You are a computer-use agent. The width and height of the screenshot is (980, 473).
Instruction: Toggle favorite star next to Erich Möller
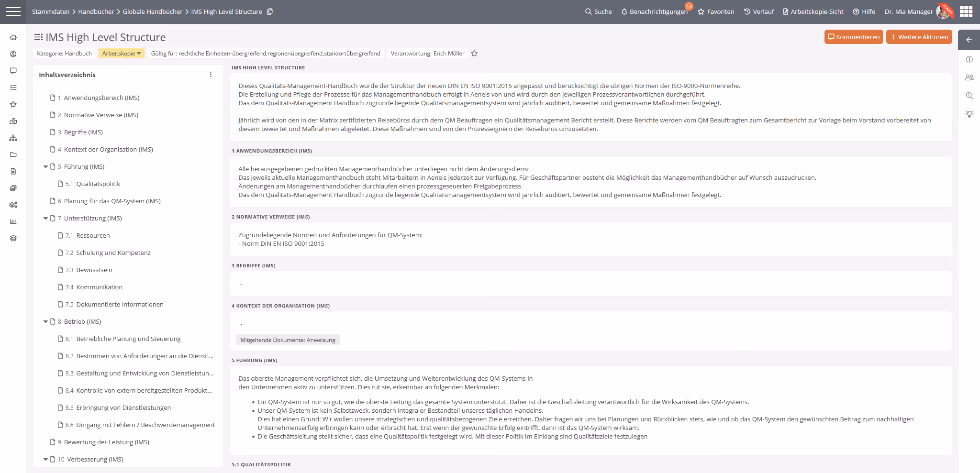pos(474,53)
